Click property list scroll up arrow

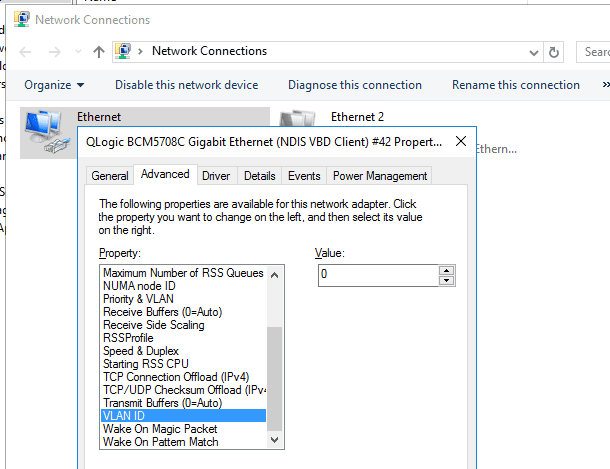[x=274, y=275]
